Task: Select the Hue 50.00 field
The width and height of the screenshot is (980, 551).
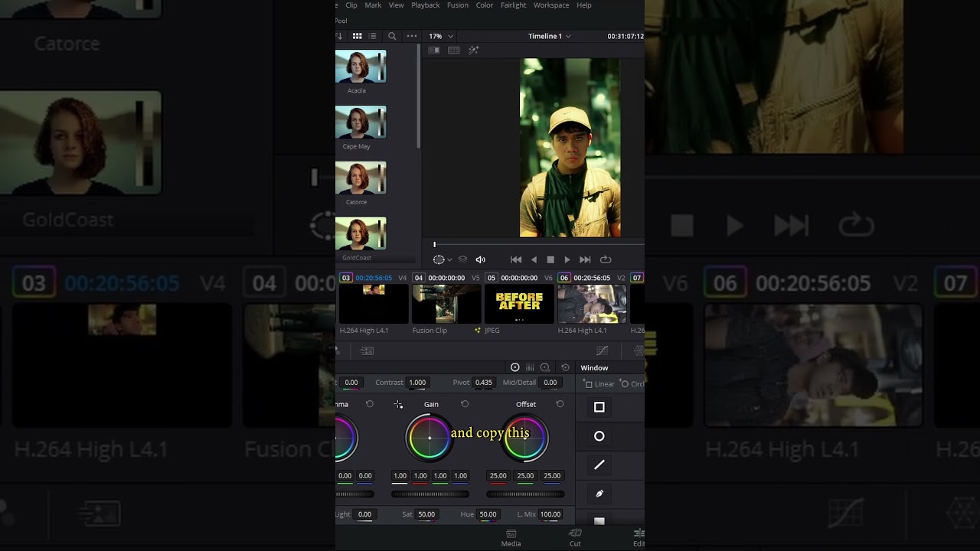Action: pos(488,514)
